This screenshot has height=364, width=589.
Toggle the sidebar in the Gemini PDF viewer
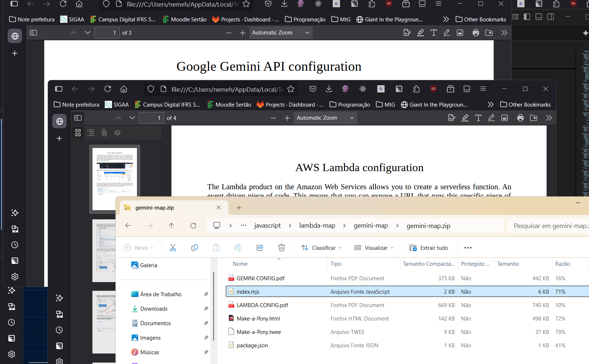click(33, 33)
